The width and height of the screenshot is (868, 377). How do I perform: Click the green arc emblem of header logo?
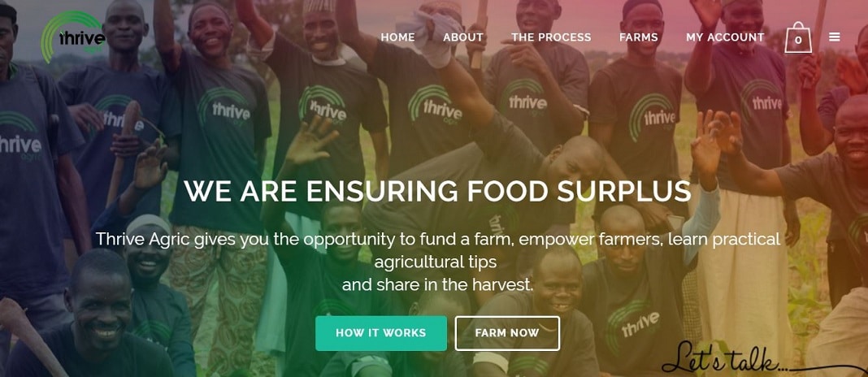coord(61,34)
